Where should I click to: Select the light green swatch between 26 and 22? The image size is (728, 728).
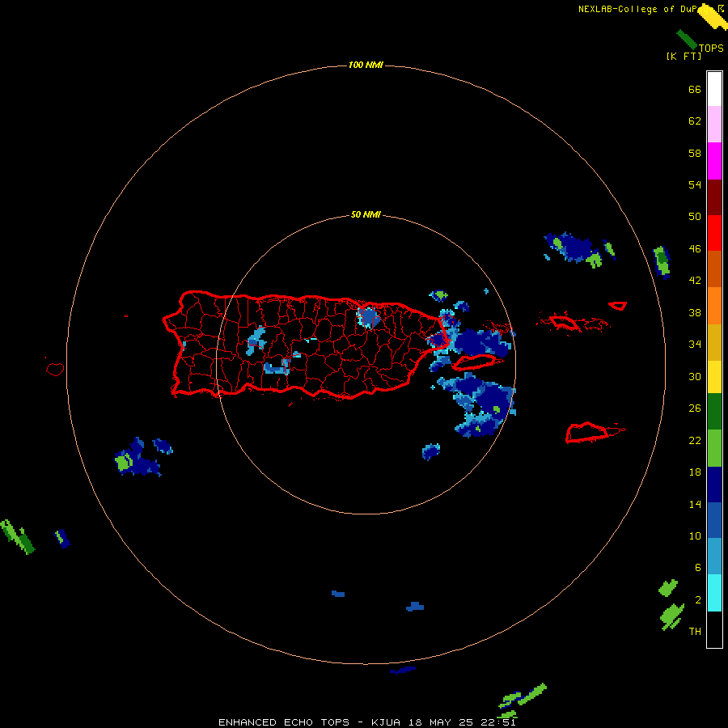[x=714, y=448]
